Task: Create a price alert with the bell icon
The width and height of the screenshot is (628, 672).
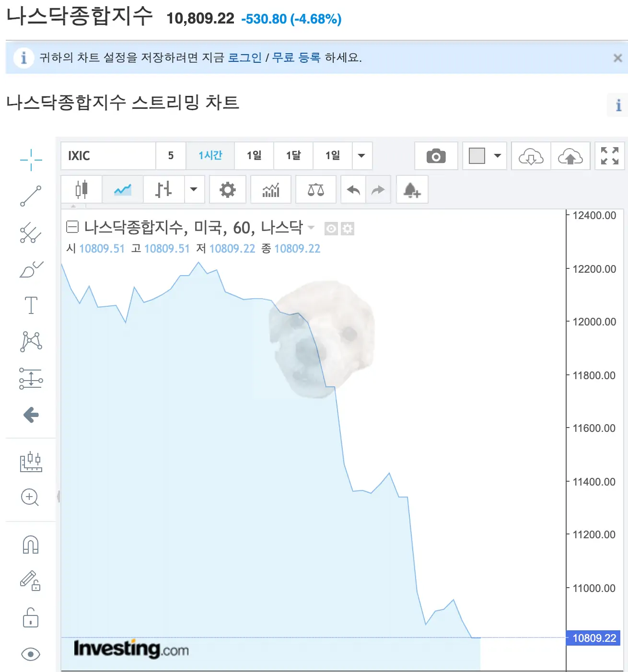Action: (x=411, y=189)
